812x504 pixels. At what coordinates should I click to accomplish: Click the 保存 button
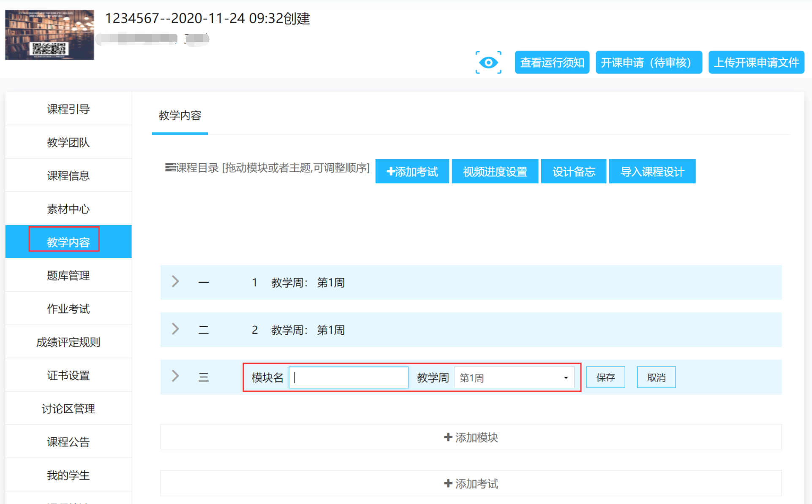[x=605, y=377]
